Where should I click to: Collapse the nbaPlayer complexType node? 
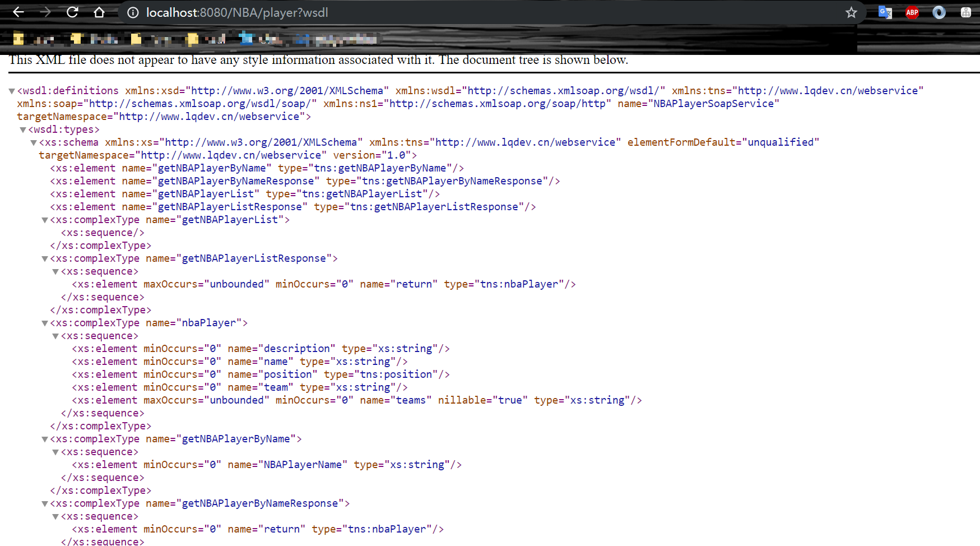pos(44,323)
